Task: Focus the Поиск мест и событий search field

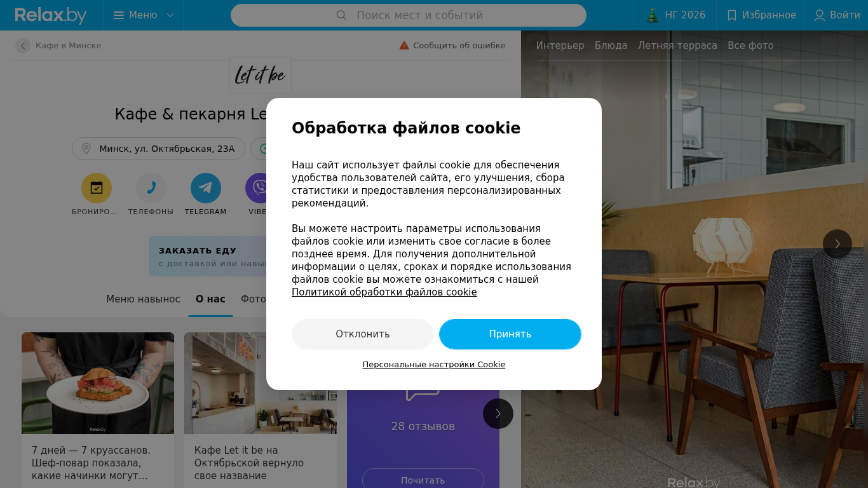Action: click(x=409, y=15)
